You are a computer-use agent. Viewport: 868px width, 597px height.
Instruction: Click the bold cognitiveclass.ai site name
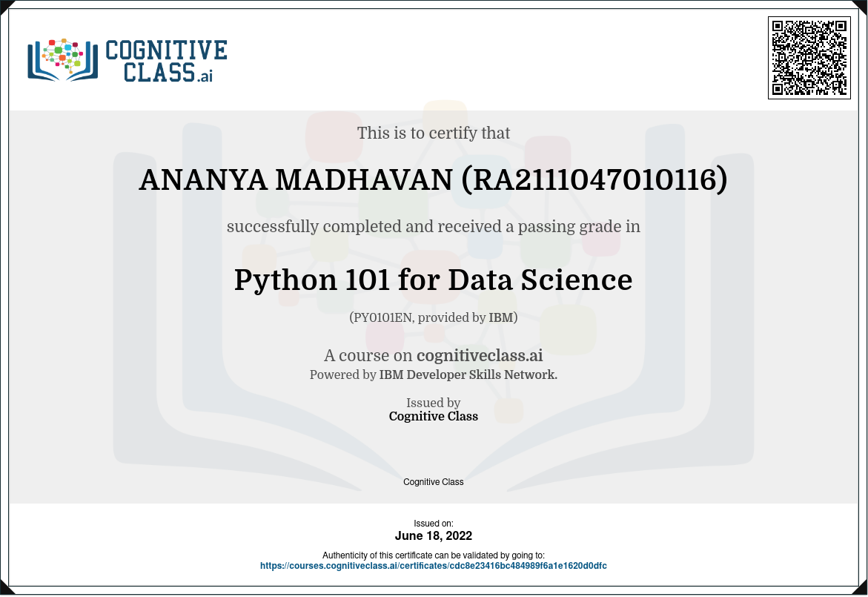[x=480, y=355]
